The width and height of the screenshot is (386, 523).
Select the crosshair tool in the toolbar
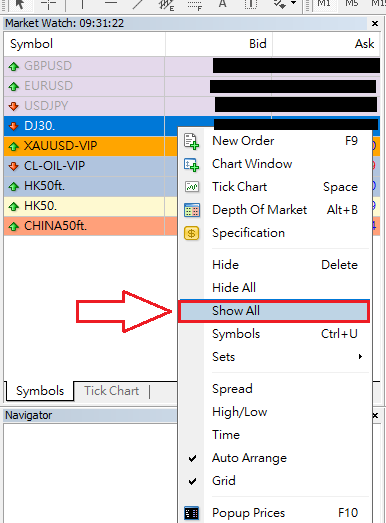pos(48,5)
